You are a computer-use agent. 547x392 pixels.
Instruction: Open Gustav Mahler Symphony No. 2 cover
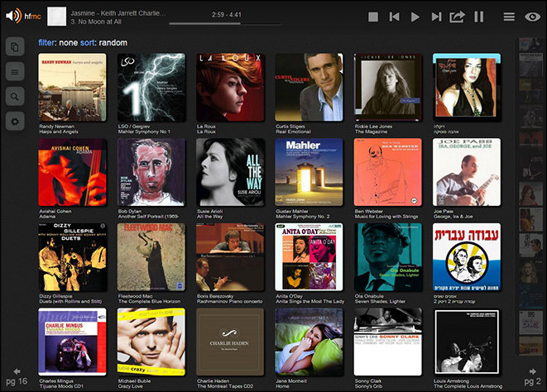(309, 172)
